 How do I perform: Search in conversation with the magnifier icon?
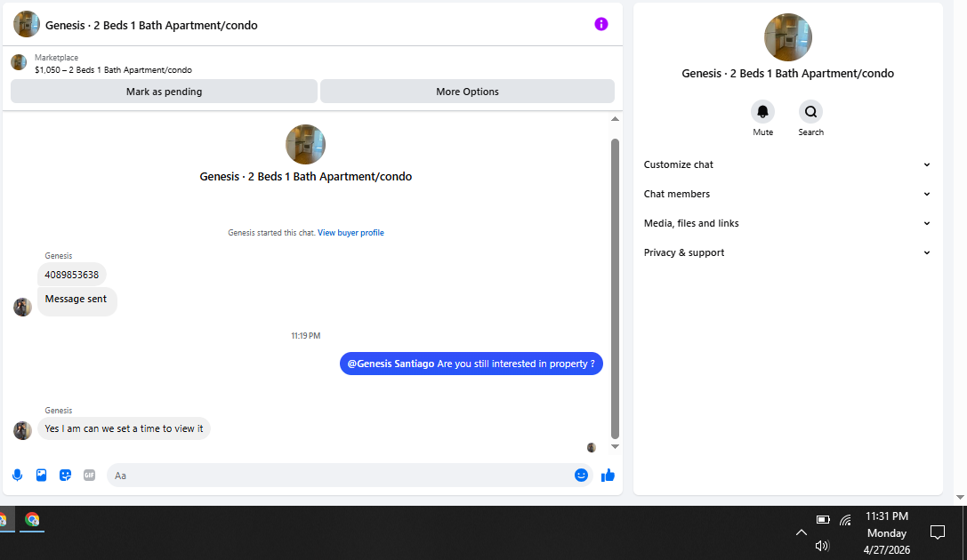tap(810, 111)
